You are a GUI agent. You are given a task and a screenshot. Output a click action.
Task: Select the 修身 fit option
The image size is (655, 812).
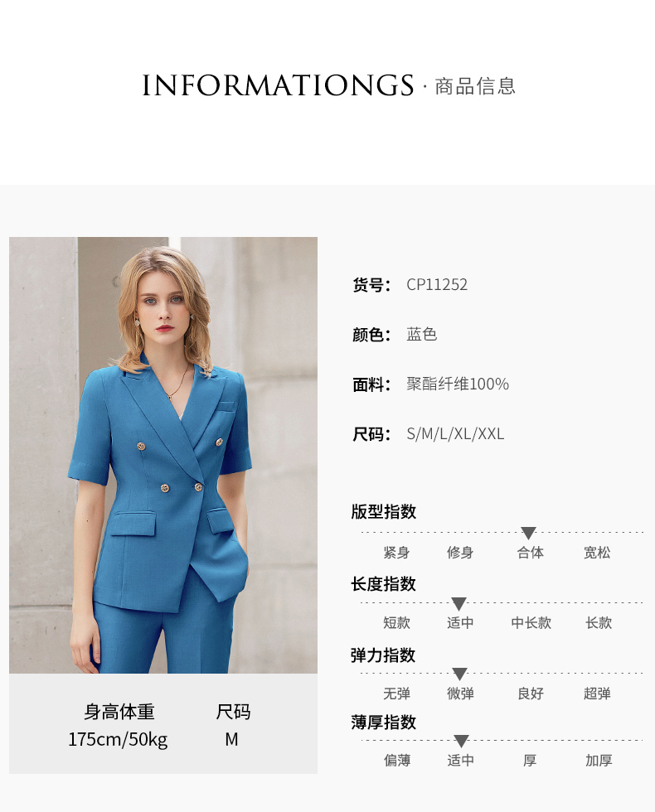460,553
